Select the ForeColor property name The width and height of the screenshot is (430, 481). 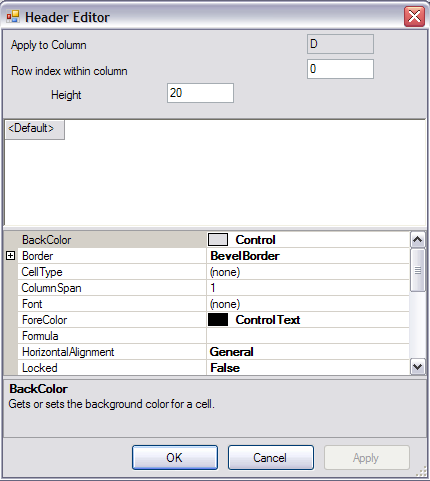pos(45,320)
